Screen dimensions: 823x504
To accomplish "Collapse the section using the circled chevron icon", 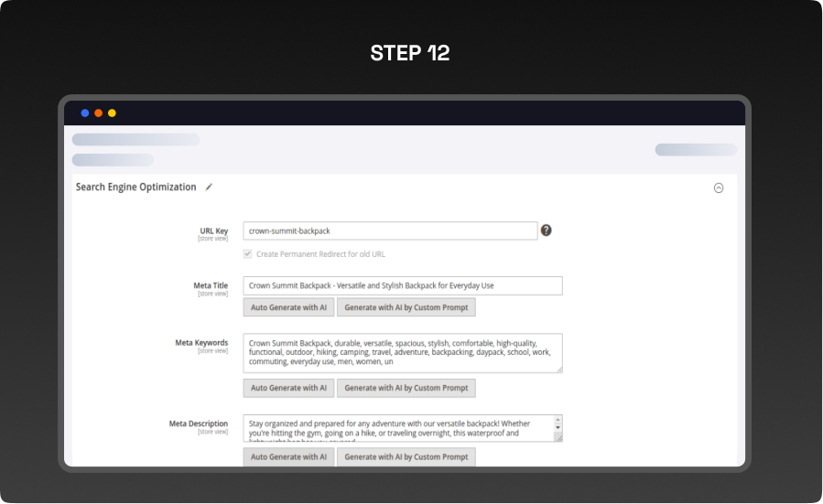I will click(719, 188).
